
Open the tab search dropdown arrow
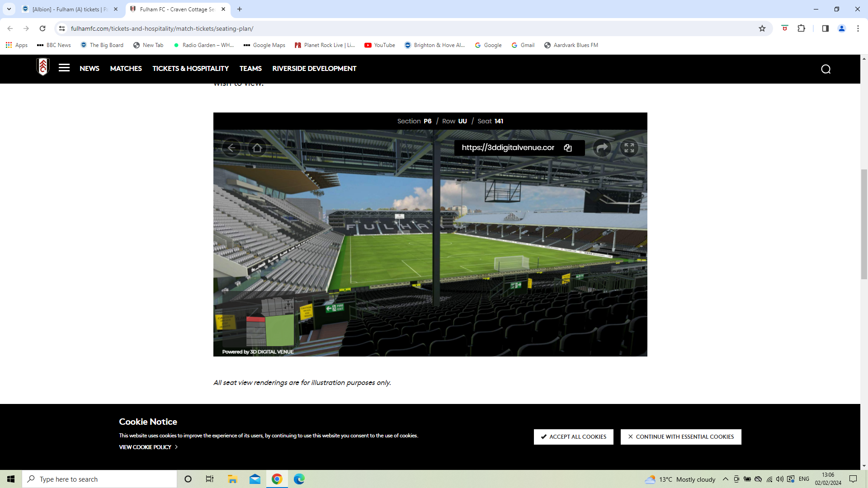[9, 9]
